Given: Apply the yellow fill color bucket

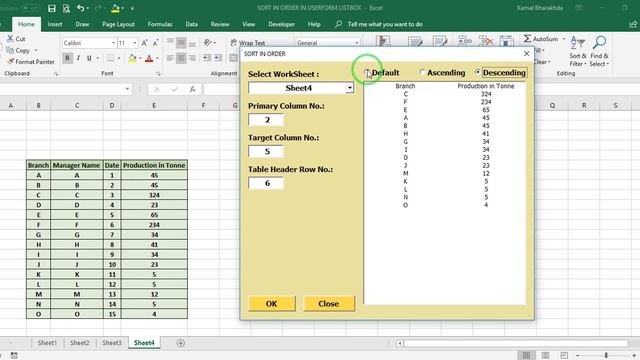Looking at the screenshot, I should point(132,58).
